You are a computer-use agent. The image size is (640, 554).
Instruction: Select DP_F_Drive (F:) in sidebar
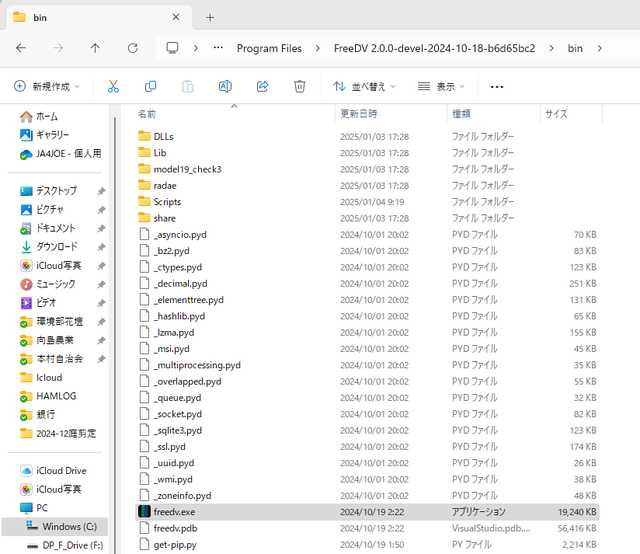tap(64, 545)
